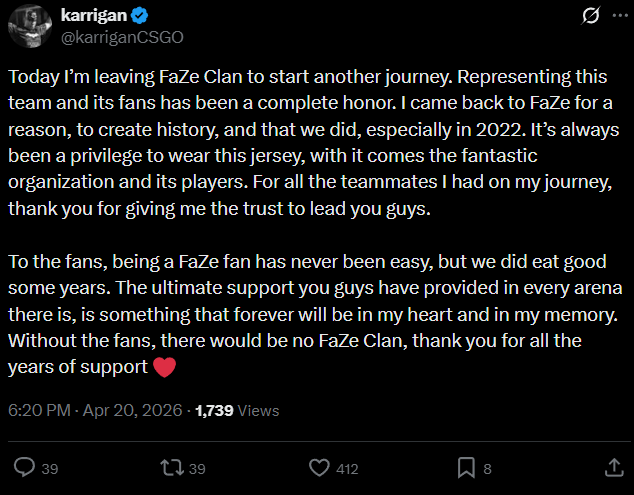View the 1,739 Views analytics

tap(238, 410)
